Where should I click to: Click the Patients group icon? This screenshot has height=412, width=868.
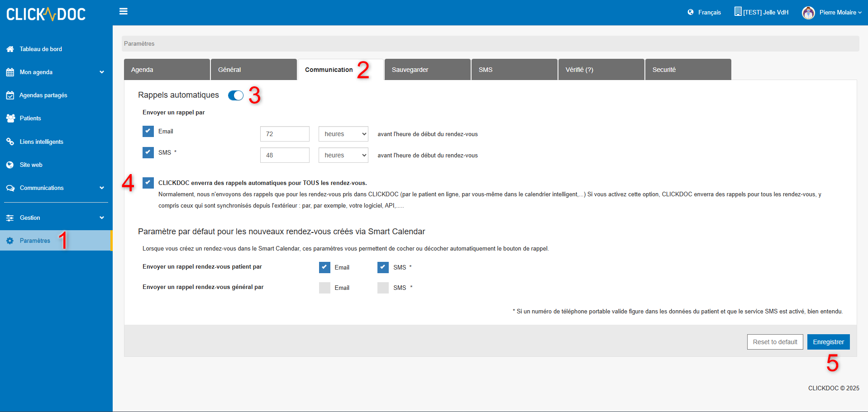point(10,118)
